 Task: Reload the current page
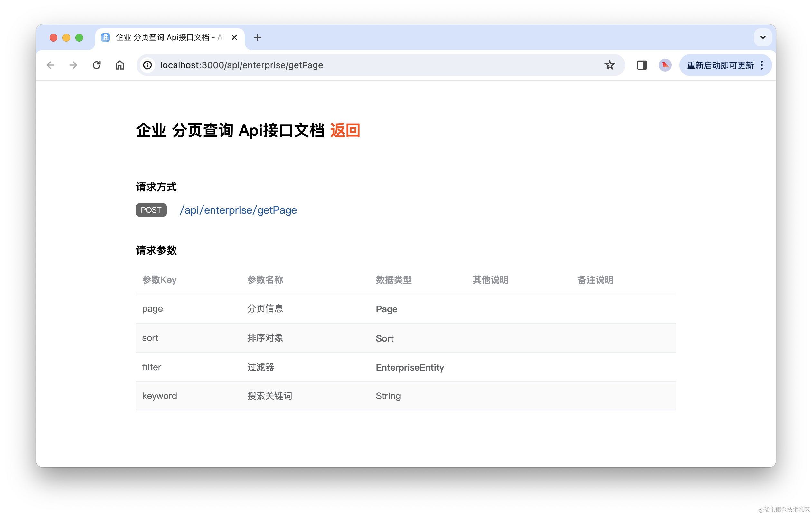(x=97, y=65)
